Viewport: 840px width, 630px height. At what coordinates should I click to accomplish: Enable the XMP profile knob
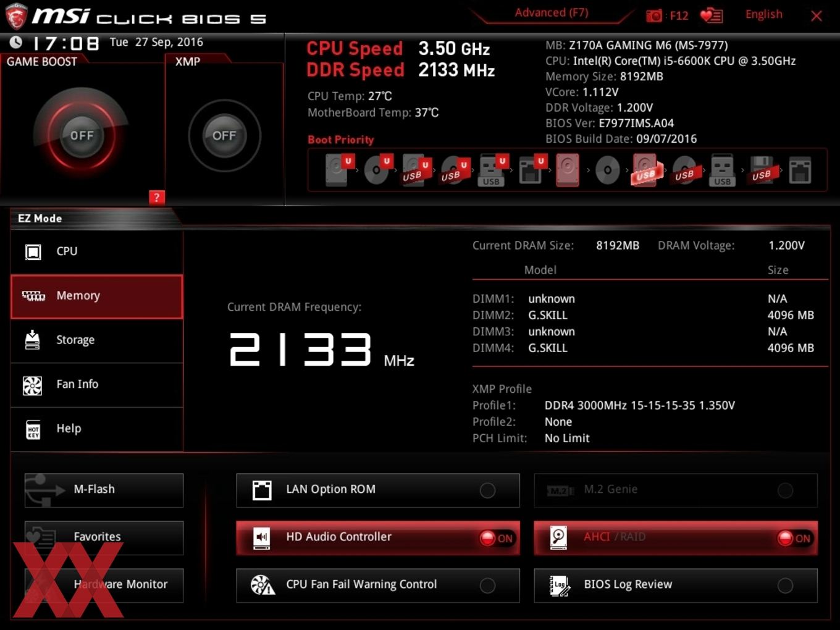[x=224, y=136]
